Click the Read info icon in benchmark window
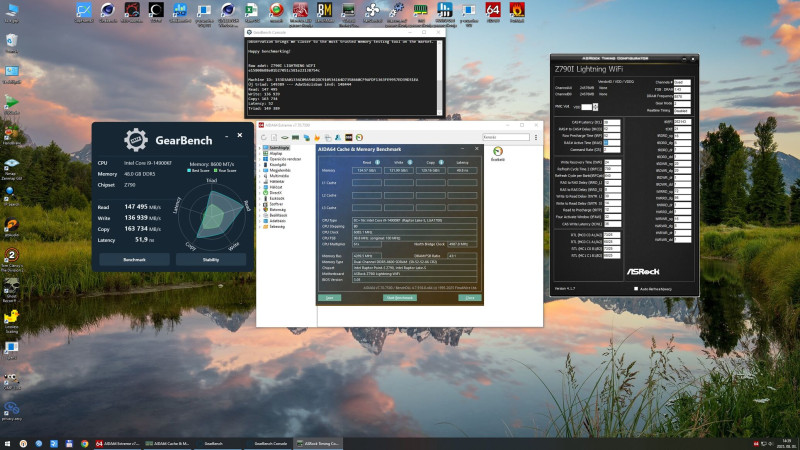This screenshot has width=800, height=450. click(x=377, y=162)
